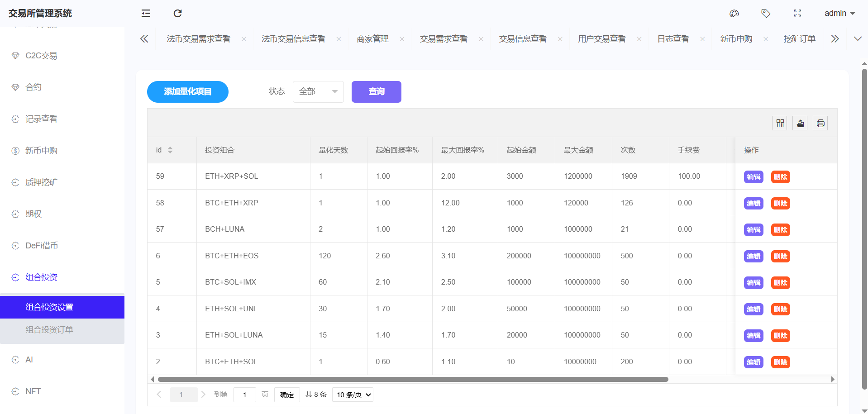Click the tag note icon in header
868x414 pixels.
pyautogui.click(x=765, y=14)
